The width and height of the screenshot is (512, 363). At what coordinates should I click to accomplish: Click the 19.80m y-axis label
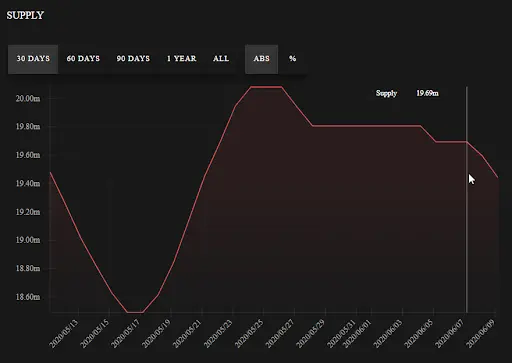pos(28,127)
